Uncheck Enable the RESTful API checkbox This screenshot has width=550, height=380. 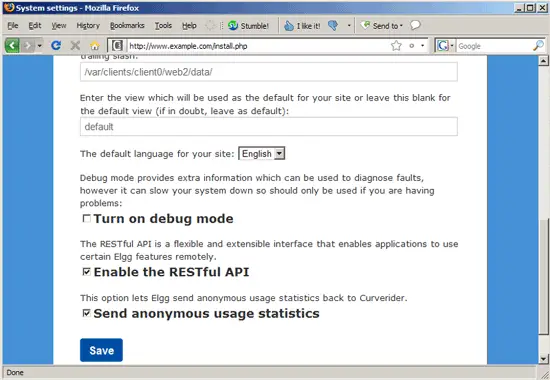[86, 272]
